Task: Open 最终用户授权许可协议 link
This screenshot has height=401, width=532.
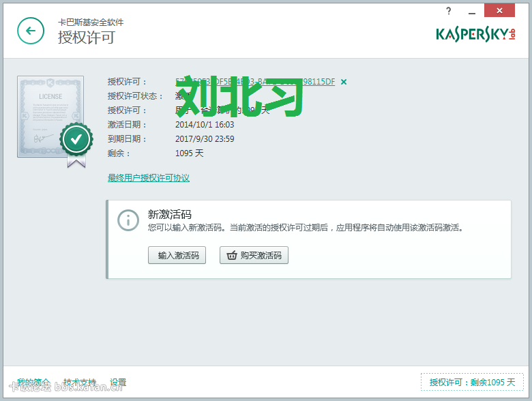Action: 149,178
